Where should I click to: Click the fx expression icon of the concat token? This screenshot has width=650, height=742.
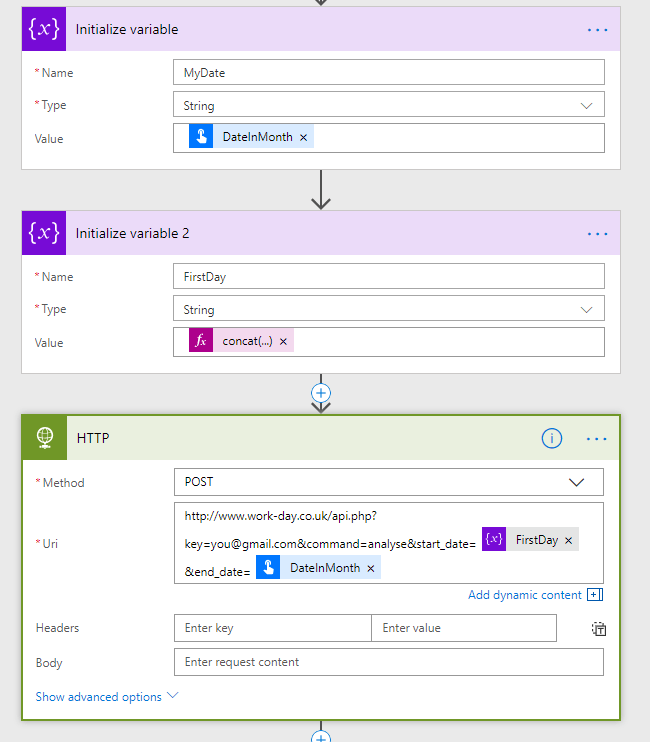(x=201, y=340)
